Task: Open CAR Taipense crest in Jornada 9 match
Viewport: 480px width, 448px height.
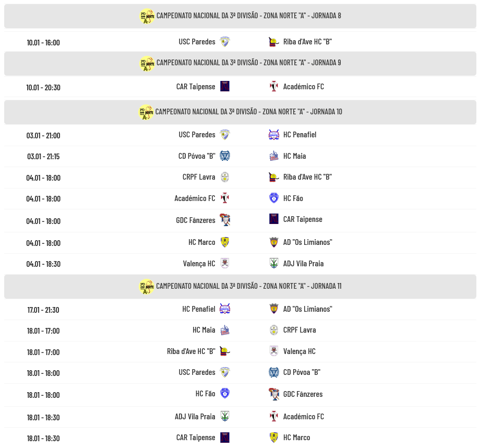Action: pos(225,87)
